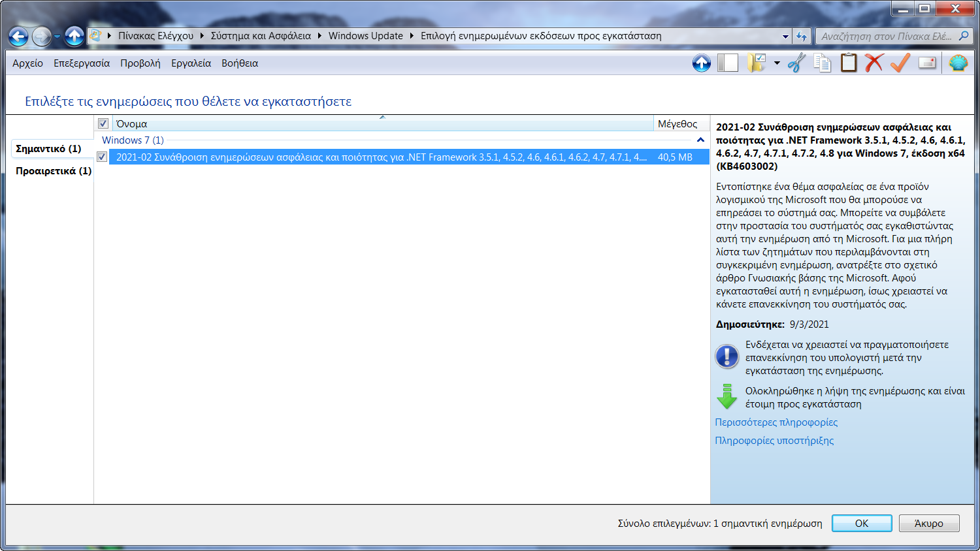Image resolution: width=980 pixels, height=551 pixels.
Task: Click the magnifier icon in the search box
Action: (963, 37)
